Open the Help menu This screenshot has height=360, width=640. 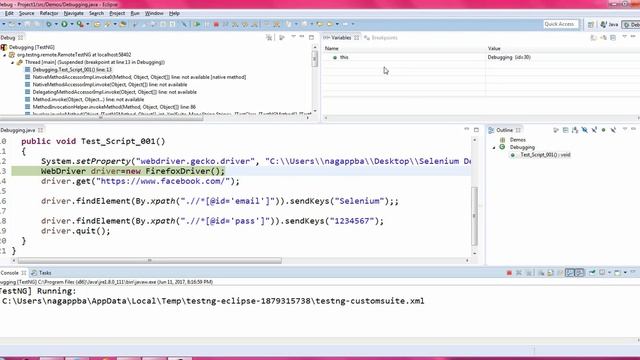[x=174, y=13]
